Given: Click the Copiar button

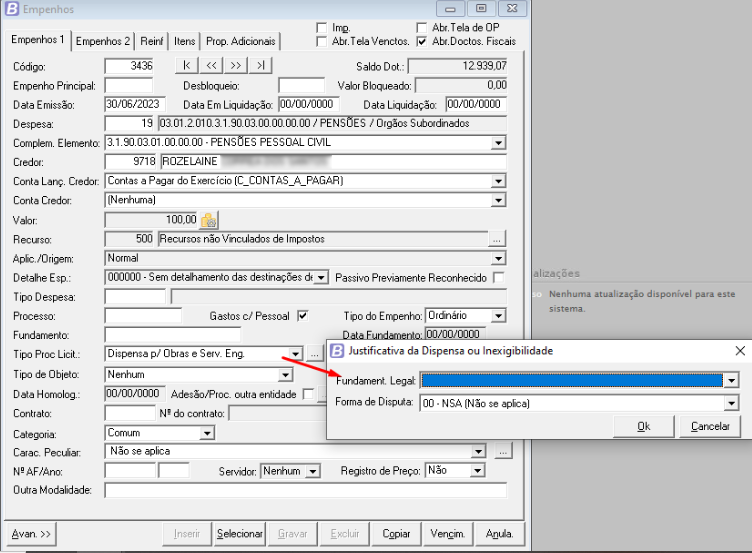Looking at the screenshot, I should pos(396,534).
